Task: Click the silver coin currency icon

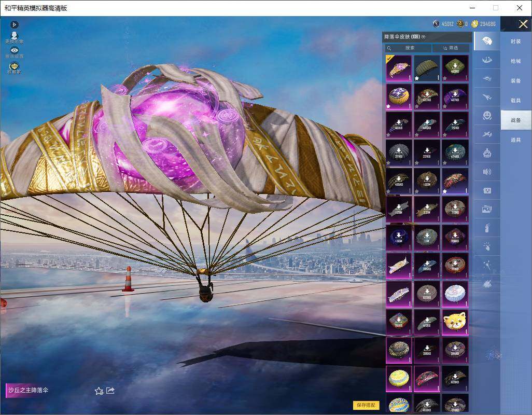Action: 436,24
